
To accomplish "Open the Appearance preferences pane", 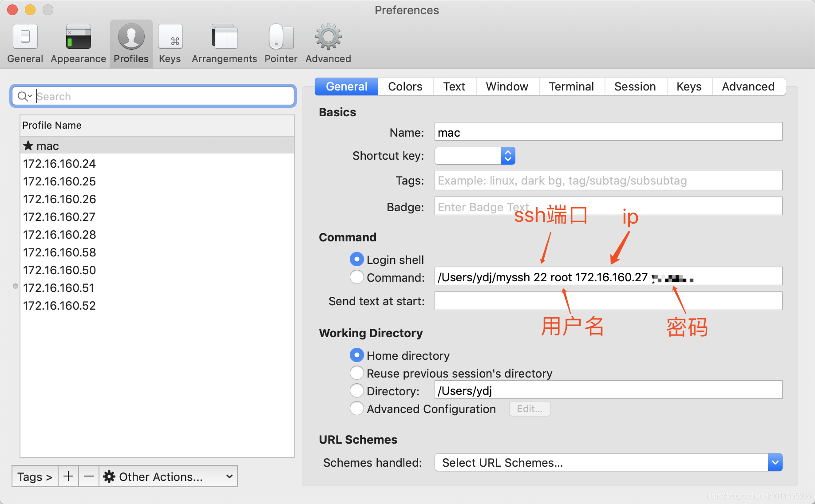I will tap(78, 42).
